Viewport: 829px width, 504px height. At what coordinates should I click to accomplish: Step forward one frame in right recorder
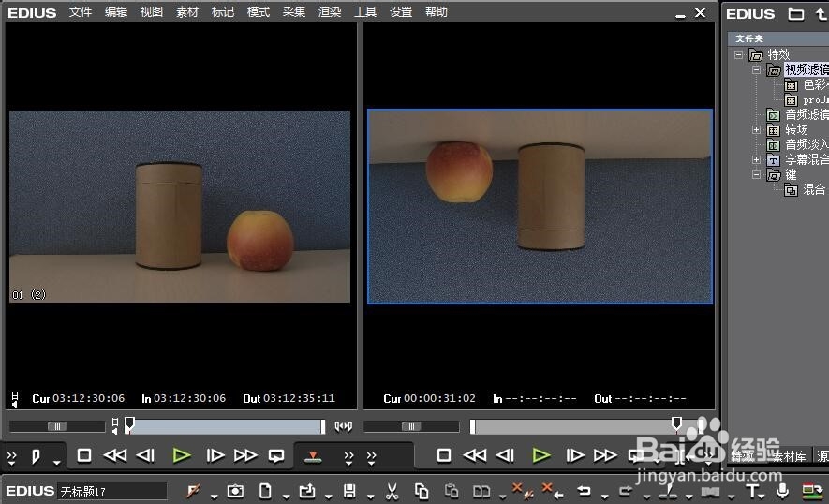(x=575, y=455)
